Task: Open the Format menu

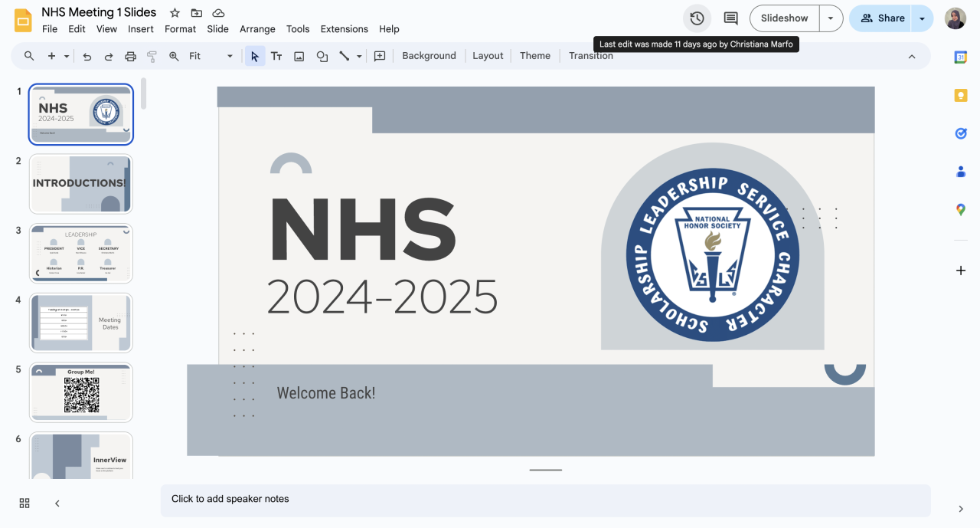Action: coord(181,29)
